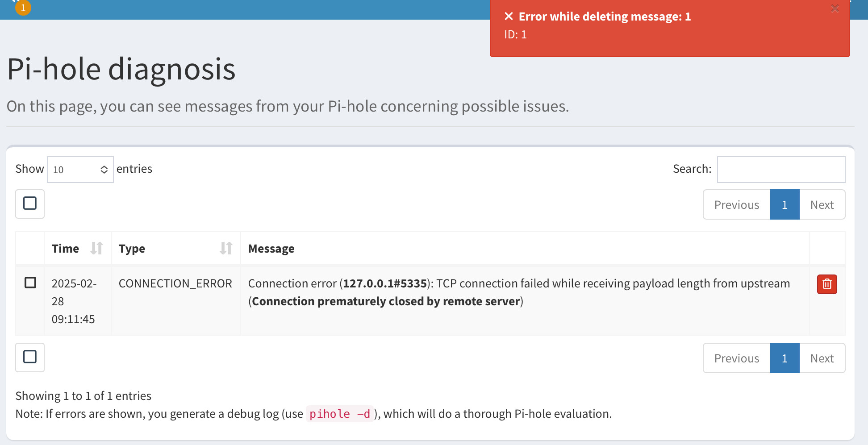Click inside the Search field
This screenshot has width=868, height=445.
(781, 170)
